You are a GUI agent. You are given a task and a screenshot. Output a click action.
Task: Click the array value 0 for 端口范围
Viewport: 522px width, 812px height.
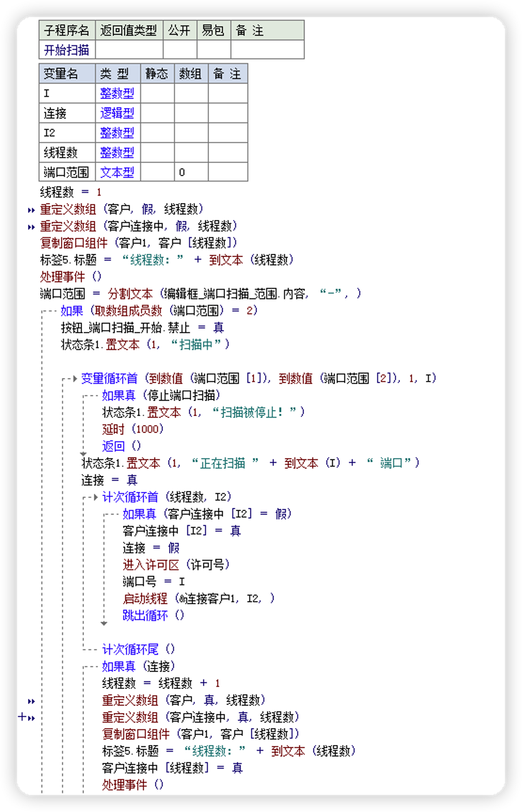click(x=182, y=172)
